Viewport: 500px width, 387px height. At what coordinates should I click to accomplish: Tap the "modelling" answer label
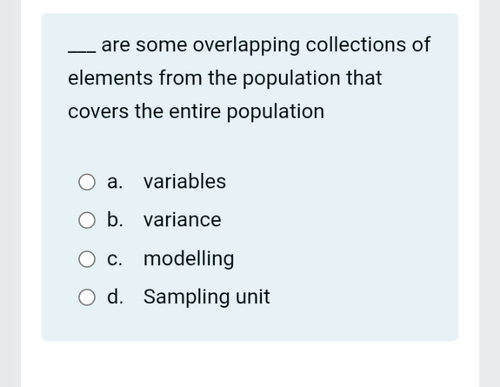tap(189, 259)
